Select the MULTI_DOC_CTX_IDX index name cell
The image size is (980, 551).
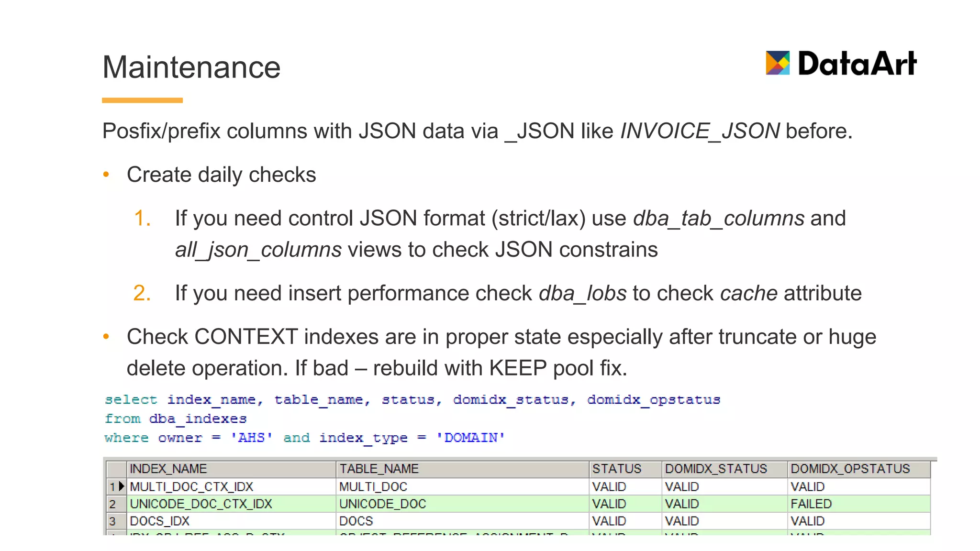click(x=232, y=486)
